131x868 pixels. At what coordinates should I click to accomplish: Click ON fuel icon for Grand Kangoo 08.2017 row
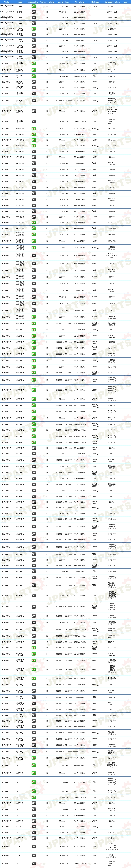(x=34, y=310)
